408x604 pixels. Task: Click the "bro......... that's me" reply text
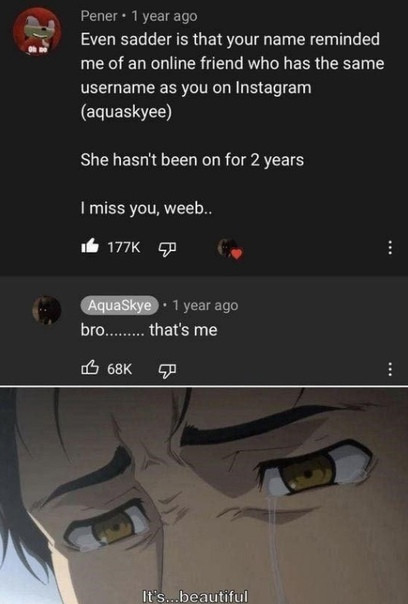149,330
